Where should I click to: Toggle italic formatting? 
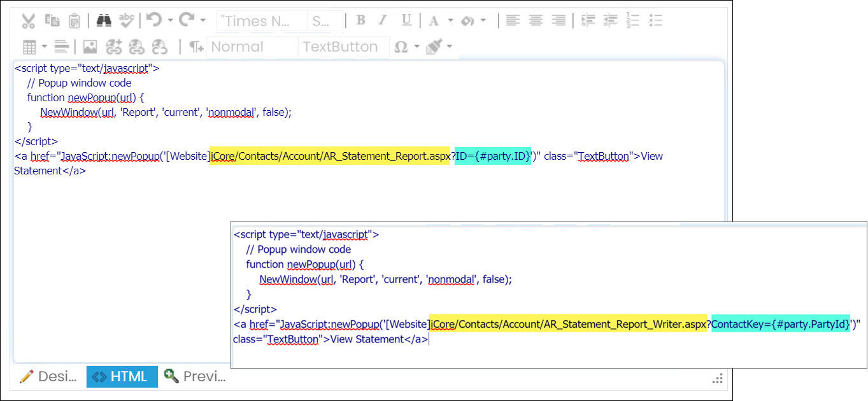tap(383, 20)
